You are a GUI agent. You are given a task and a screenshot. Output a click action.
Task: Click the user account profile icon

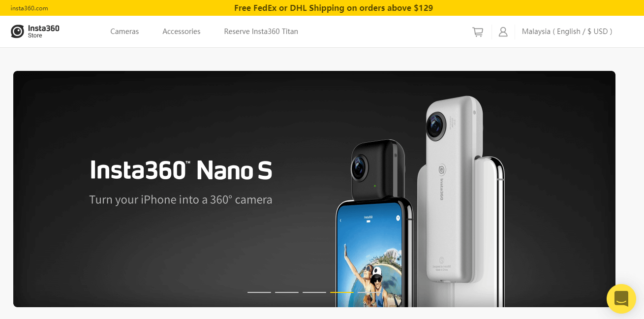pyautogui.click(x=503, y=32)
